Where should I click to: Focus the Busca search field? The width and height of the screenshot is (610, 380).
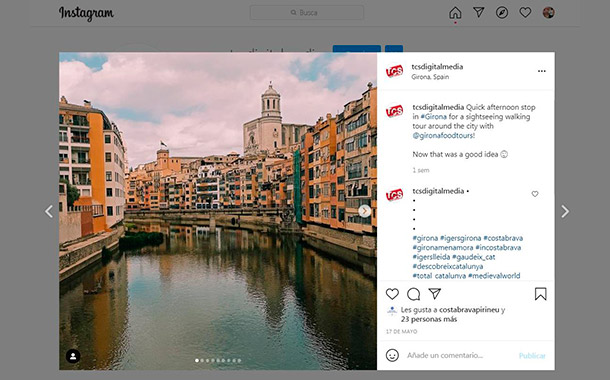[307, 12]
